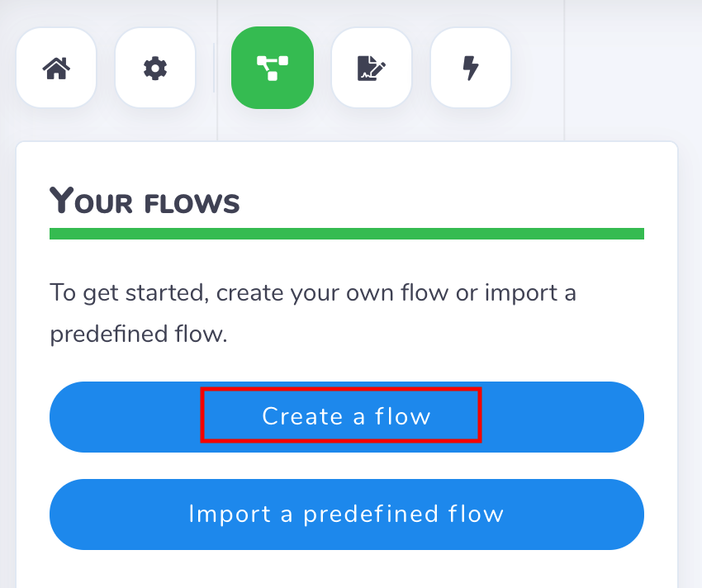Go to the Home icon button
702x588 pixels.
pyautogui.click(x=56, y=68)
